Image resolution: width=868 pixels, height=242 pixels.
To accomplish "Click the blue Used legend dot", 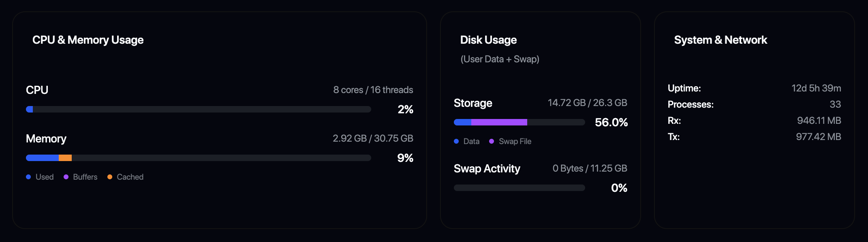I will (x=28, y=177).
